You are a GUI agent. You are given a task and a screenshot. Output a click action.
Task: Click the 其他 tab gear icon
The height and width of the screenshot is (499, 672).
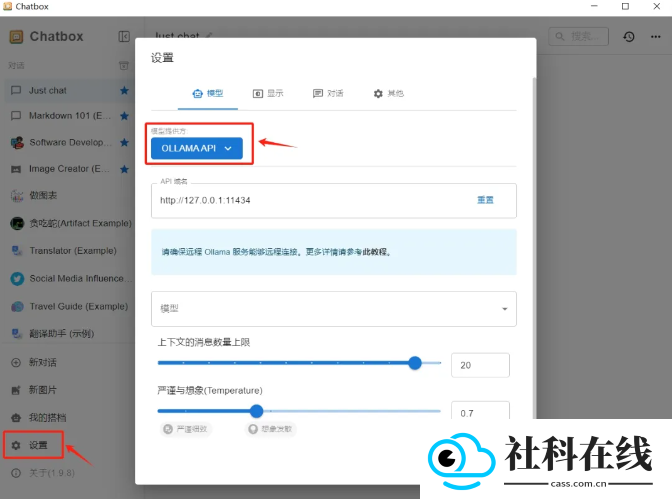click(378, 93)
